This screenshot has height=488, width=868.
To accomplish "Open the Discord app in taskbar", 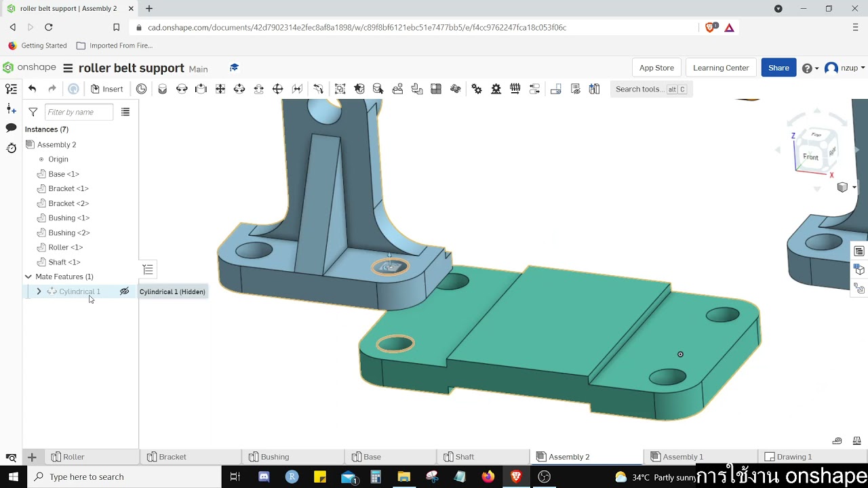I will (x=264, y=476).
